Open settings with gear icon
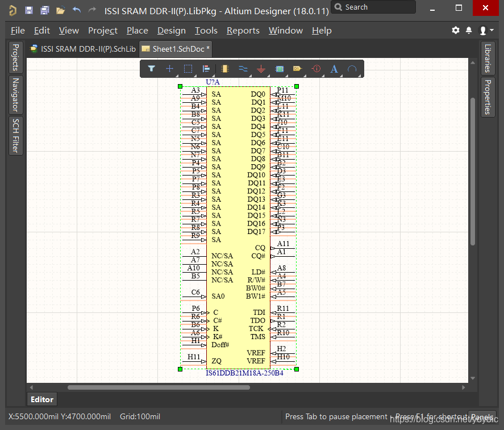The height and width of the screenshot is (430, 504). (456, 30)
